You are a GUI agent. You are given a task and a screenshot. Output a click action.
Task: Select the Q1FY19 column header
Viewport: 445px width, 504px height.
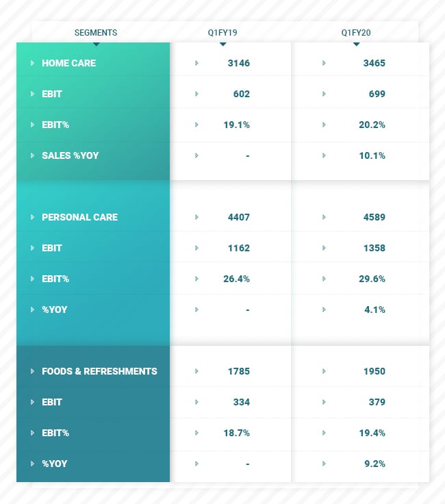pyautogui.click(x=222, y=32)
